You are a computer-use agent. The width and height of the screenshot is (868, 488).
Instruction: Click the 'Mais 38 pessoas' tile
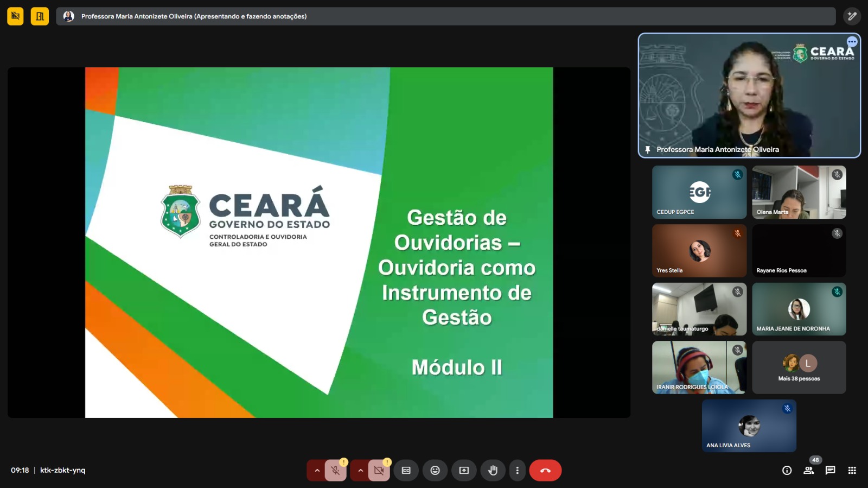(799, 367)
